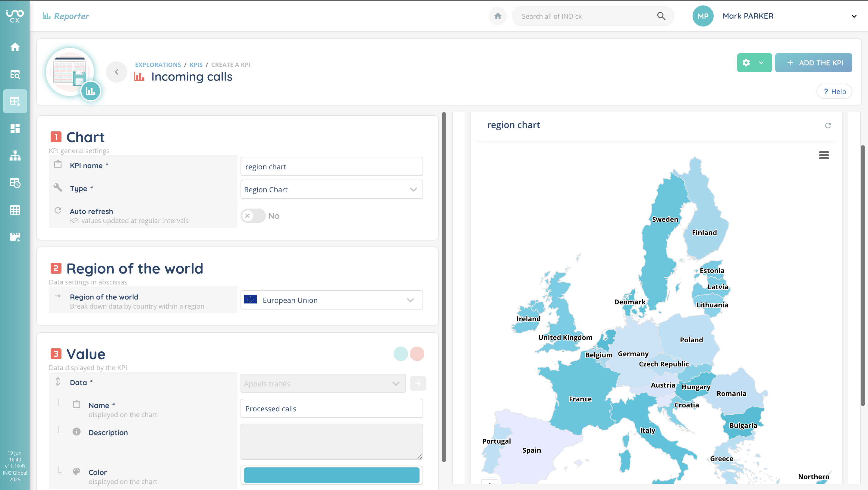Open the Help button
This screenshot has width=868, height=490.
(x=834, y=92)
